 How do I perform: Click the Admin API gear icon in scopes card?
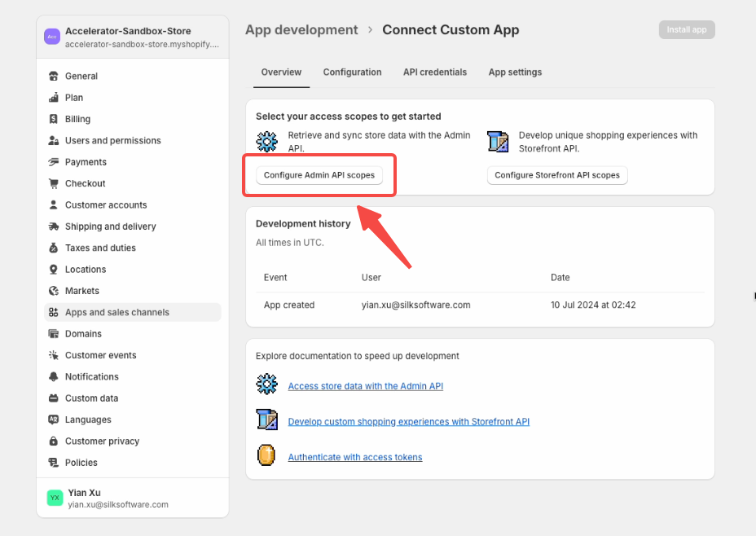(x=266, y=142)
